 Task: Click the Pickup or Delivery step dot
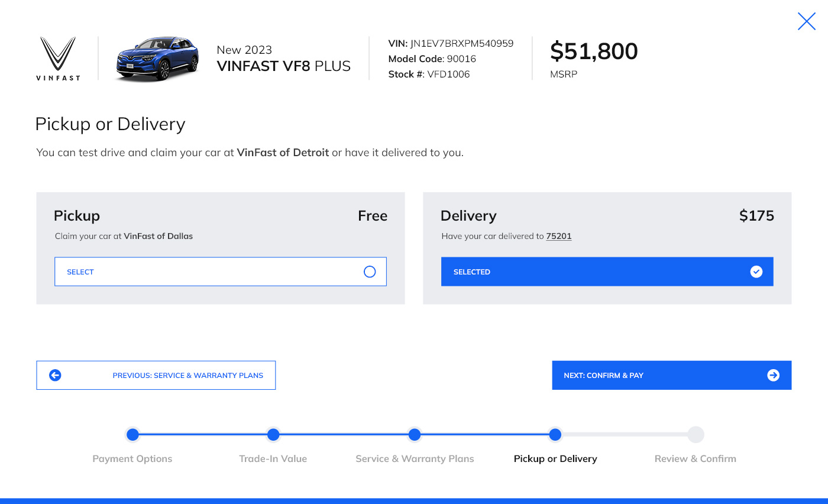[555, 435]
